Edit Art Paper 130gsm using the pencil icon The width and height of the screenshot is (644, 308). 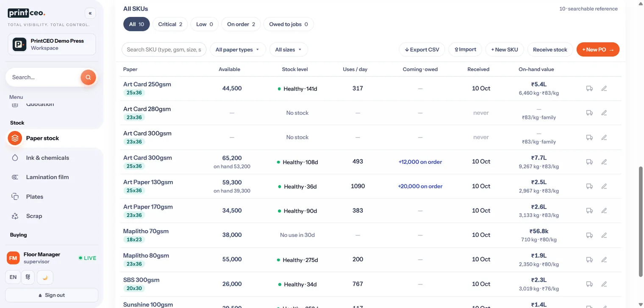[x=604, y=186]
